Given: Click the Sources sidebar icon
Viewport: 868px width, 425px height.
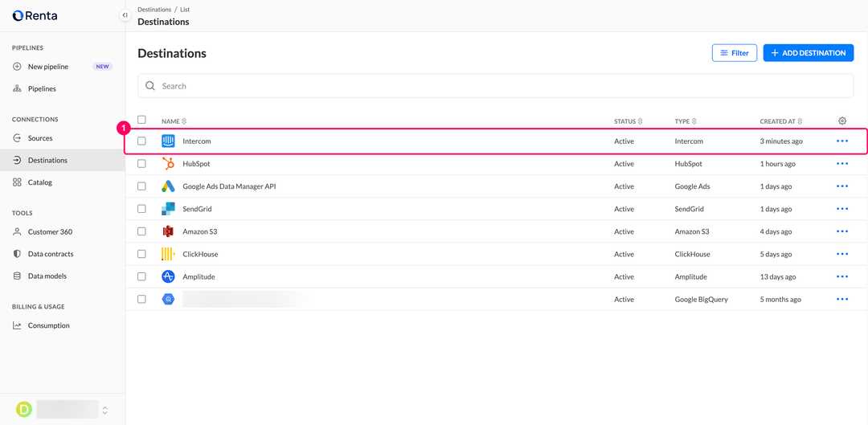Looking at the screenshot, I should (x=17, y=138).
